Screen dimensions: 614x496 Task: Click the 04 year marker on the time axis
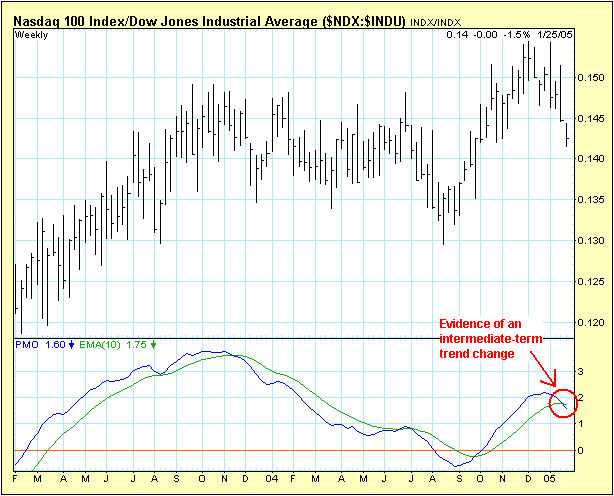tap(273, 477)
